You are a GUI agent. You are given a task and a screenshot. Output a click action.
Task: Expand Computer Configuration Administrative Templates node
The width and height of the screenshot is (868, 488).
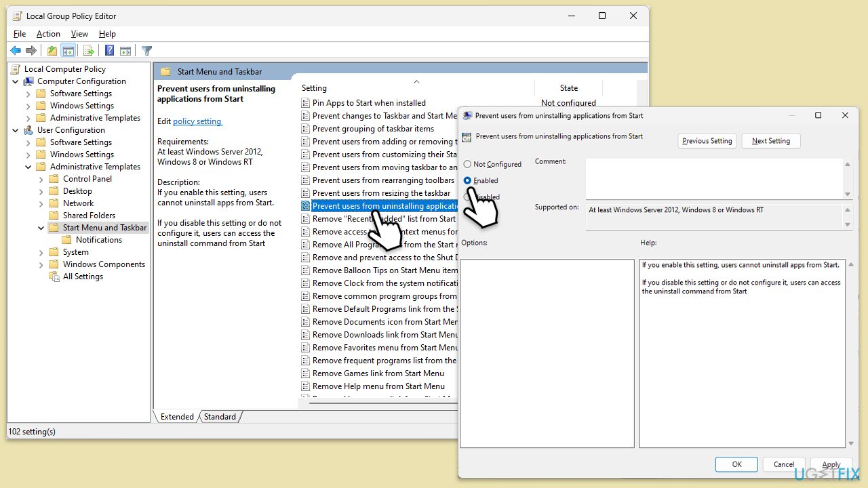tap(28, 118)
